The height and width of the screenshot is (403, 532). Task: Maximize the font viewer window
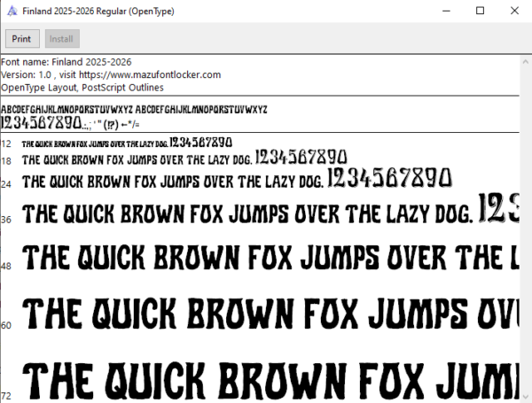tap(480, 11)
